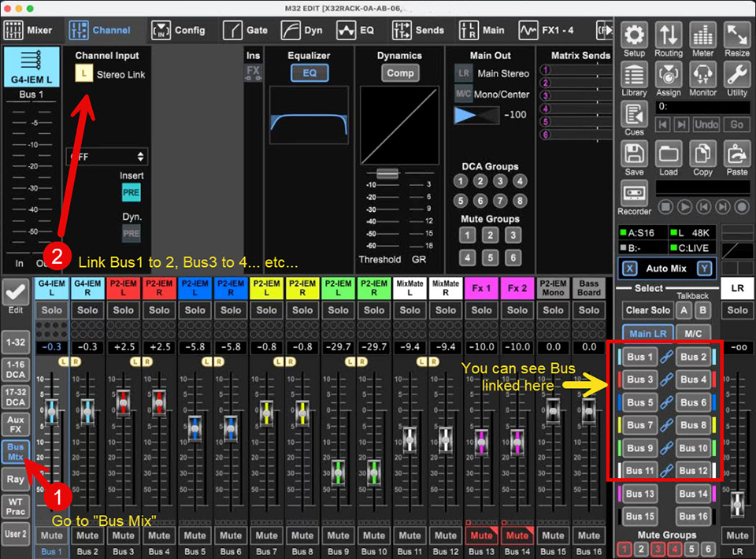Screen dimensions: 756x559
Task: Click the main pan -100 control
Action: 476,115
